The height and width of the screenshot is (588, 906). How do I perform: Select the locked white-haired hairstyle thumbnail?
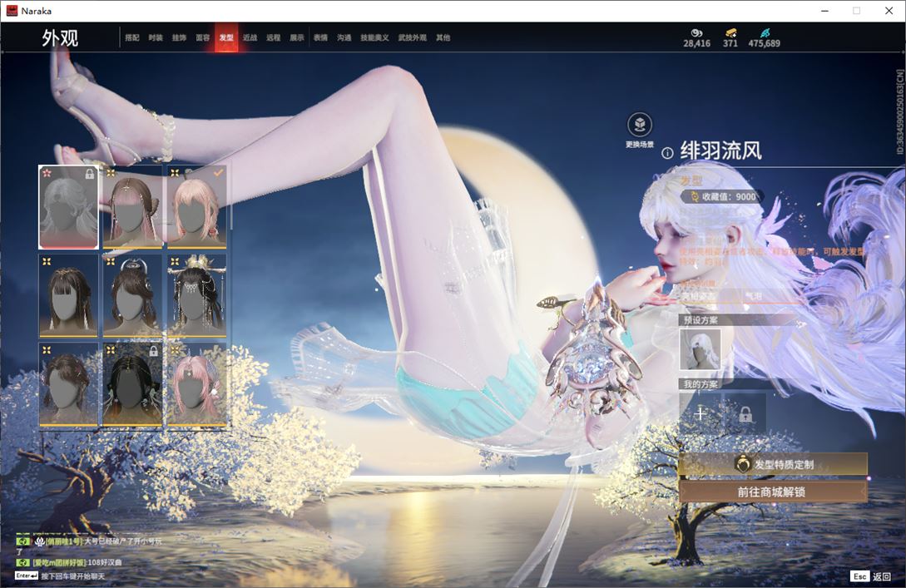pyautogui.click(x=68, y=207)
